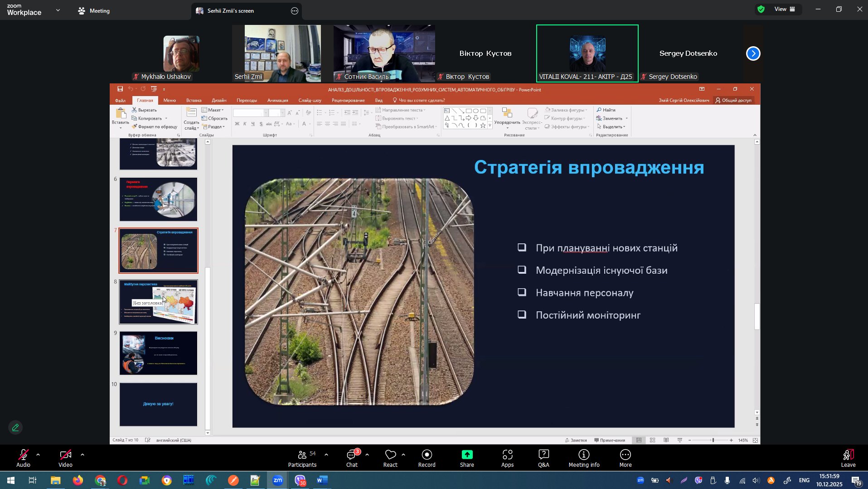Open the Q&A panel

543,458
